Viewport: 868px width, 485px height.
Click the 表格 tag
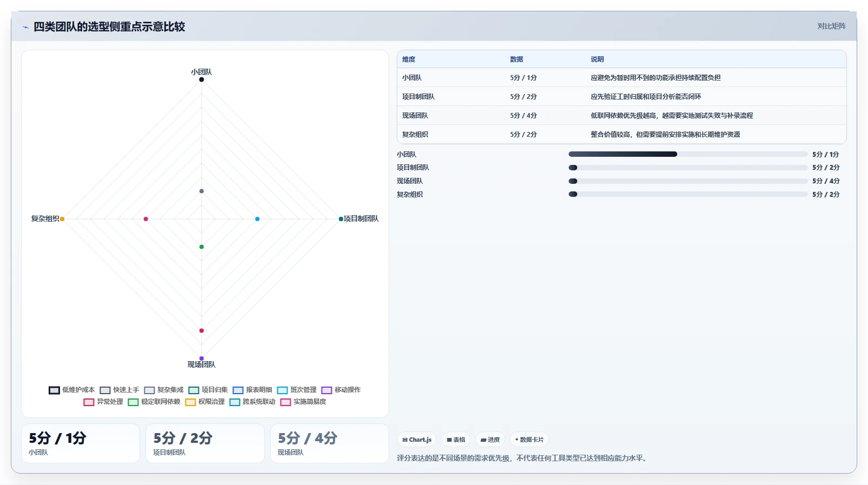[x=456, y=440]
